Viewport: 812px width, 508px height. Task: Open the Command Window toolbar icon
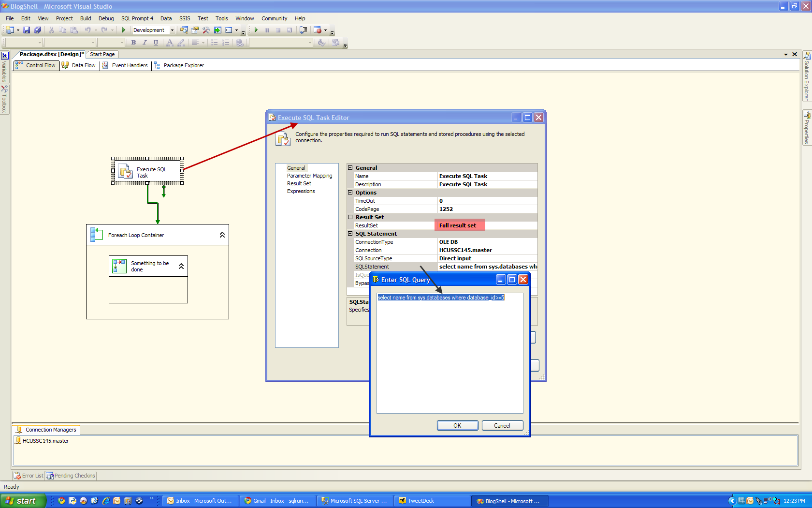click(x=229, y=30)
